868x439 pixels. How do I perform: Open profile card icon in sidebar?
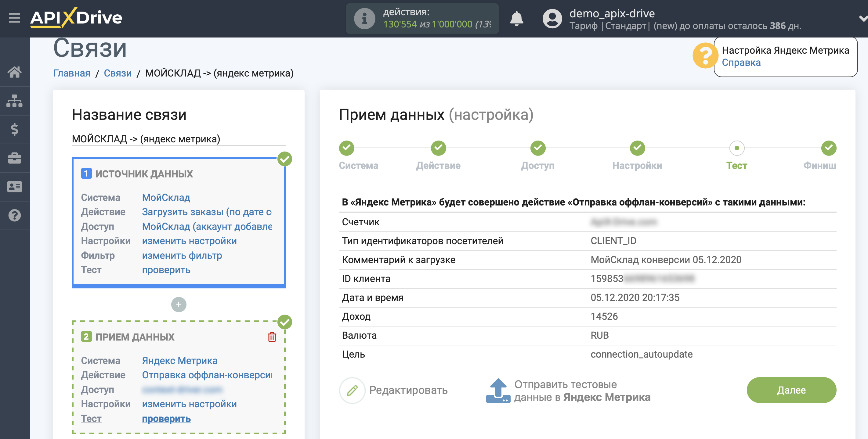14,187
